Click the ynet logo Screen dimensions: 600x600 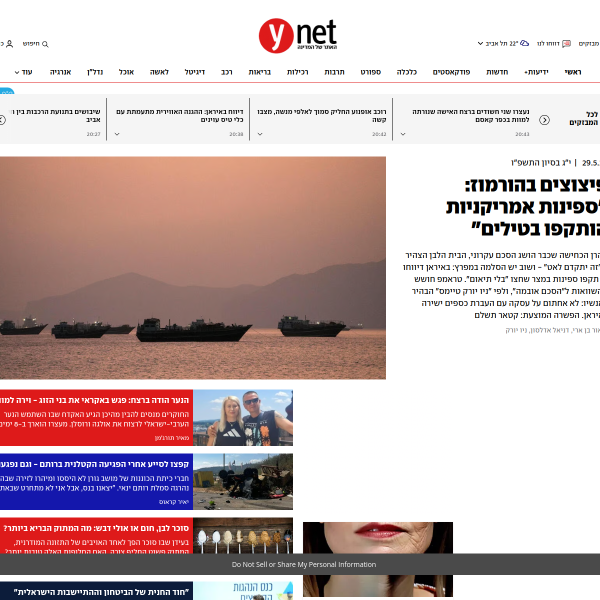point(298,36)
